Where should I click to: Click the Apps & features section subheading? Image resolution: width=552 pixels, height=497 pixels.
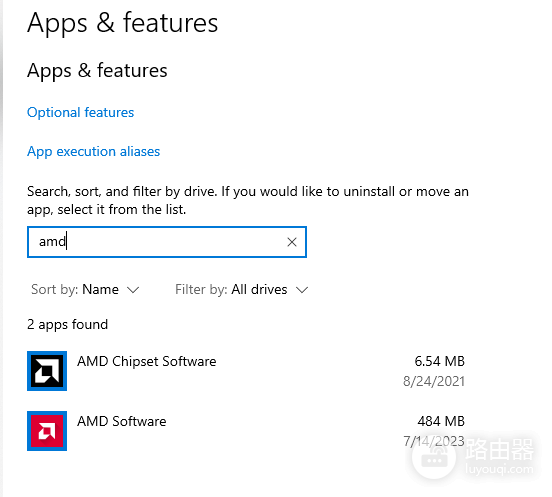[x=97, y=71]
